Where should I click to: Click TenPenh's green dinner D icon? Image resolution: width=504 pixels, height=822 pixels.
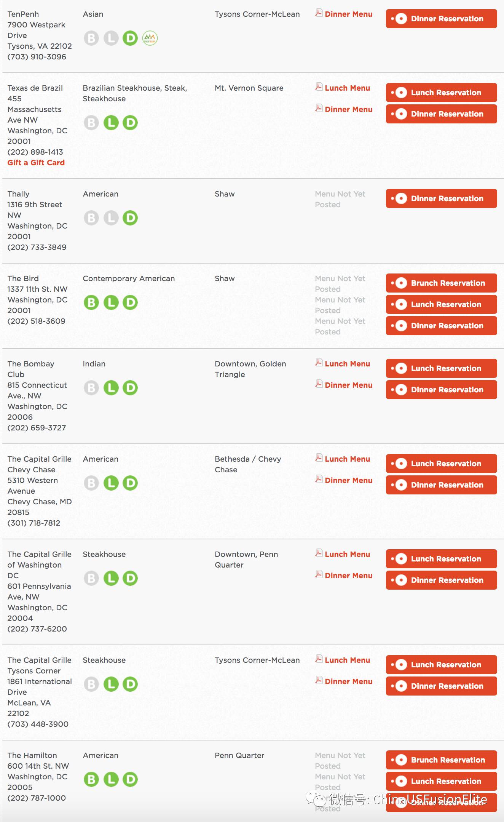(x=130, y=38)
